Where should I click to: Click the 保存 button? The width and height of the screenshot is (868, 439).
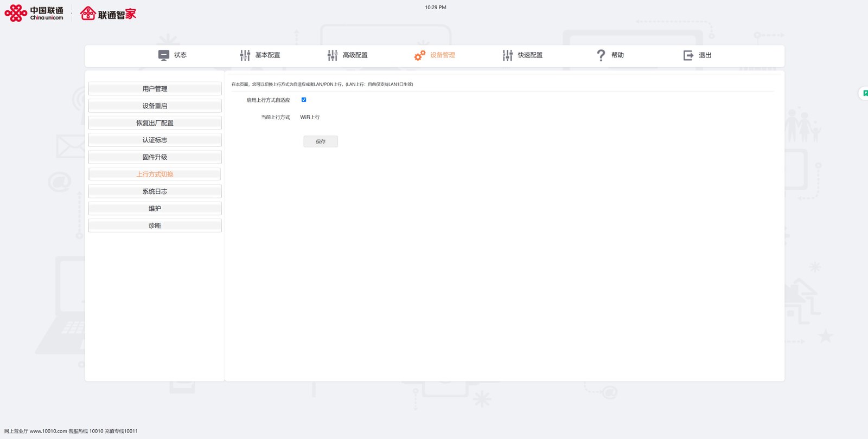pos(321,141)
